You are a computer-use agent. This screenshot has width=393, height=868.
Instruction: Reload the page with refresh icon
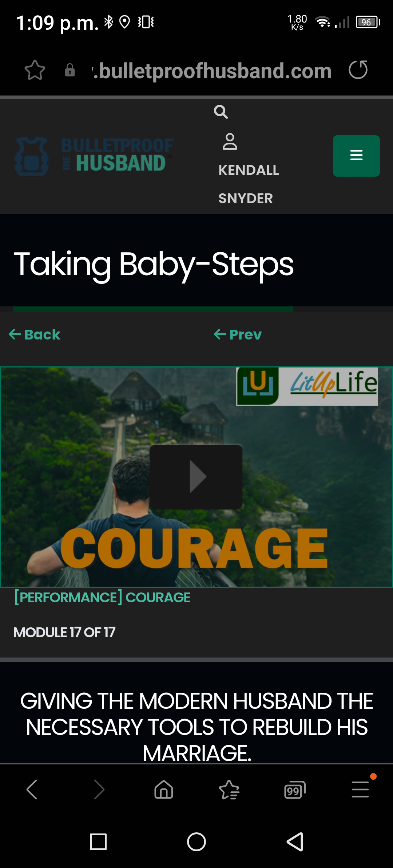358,70
